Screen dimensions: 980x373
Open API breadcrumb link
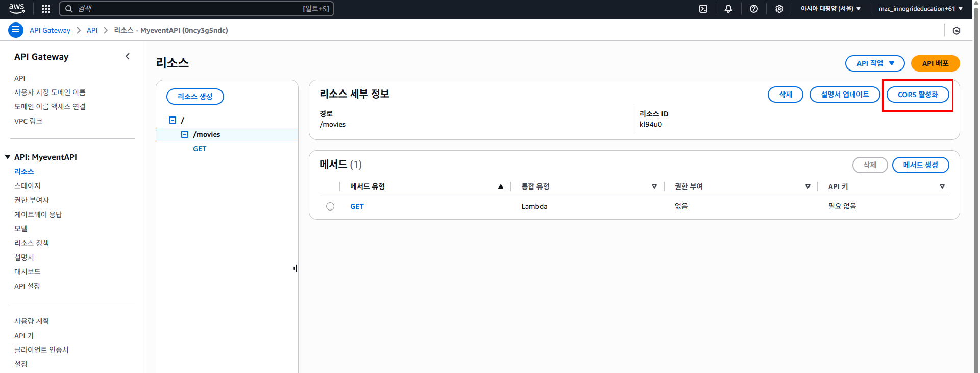[92, 30]
